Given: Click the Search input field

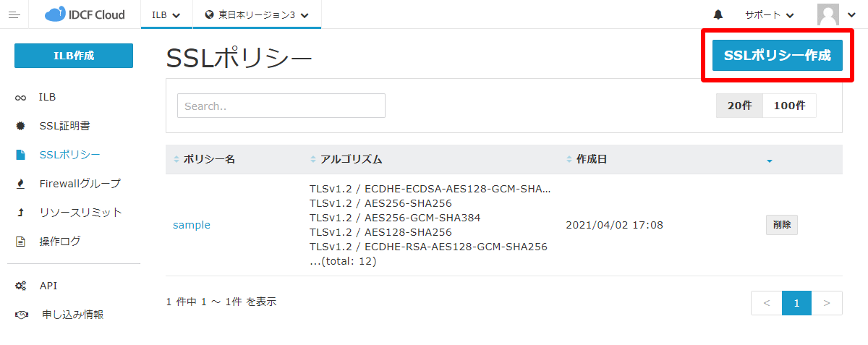Looking at the screenshot, I should 281,106.
